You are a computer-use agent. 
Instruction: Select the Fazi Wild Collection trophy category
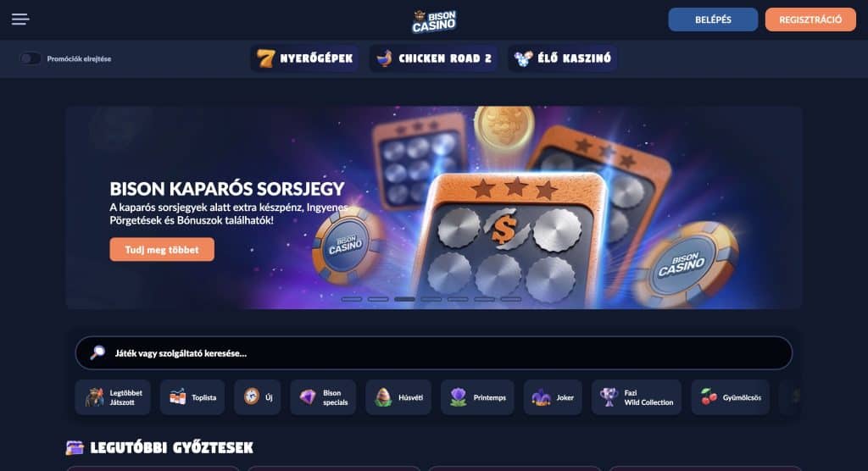(637, 397)
